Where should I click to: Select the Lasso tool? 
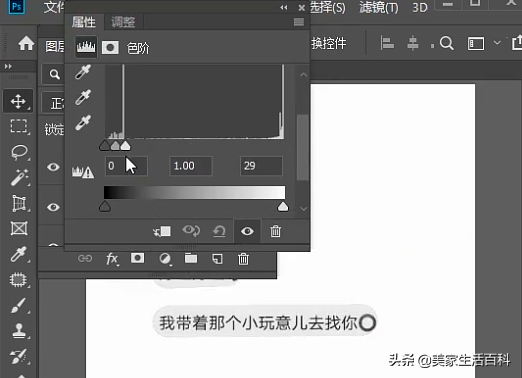click(x=19, y=152)
